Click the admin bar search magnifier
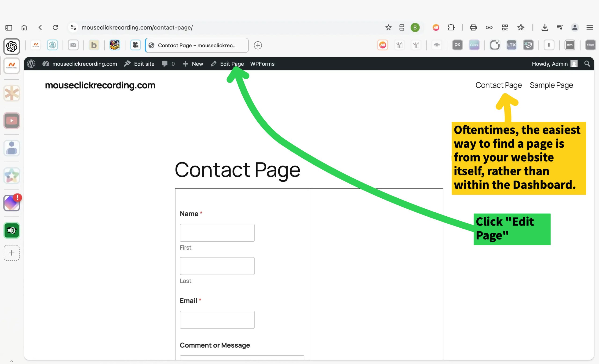The image size is (599, 364). coord(587,64)
